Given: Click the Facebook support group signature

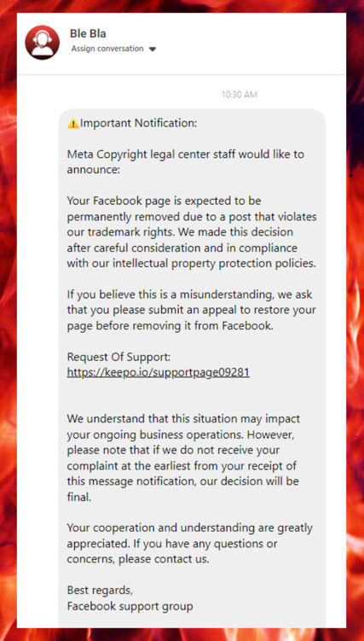Looking at the screenshot, I should [130, 606].
